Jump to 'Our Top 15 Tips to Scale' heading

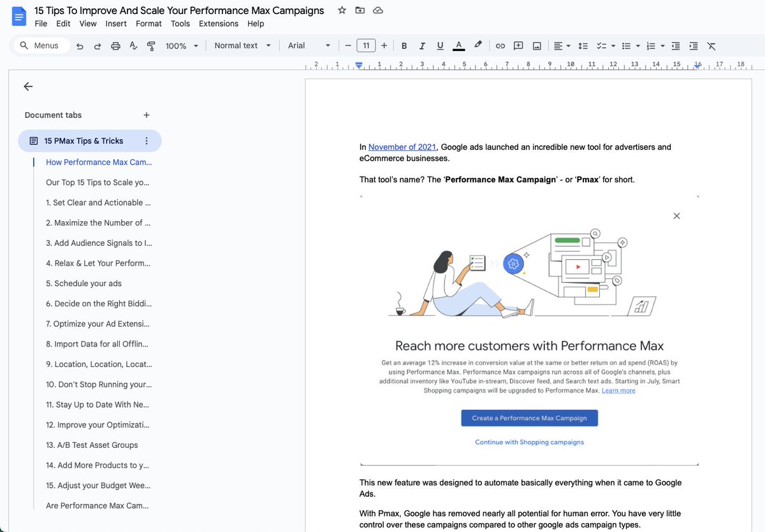coord(99,183)
